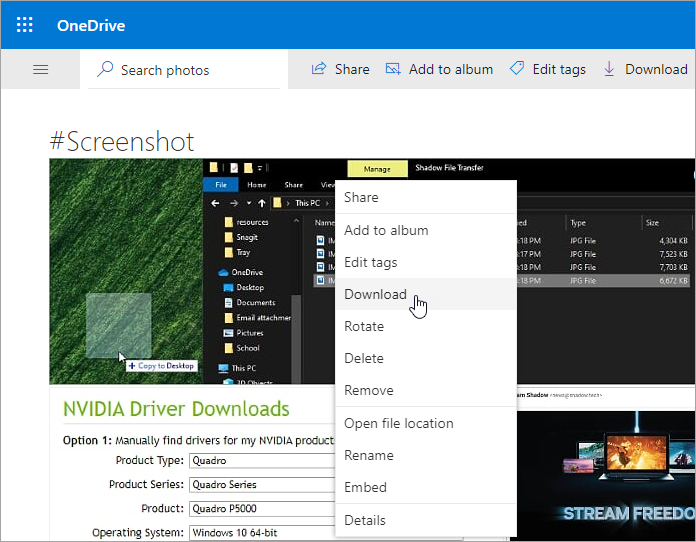Choose Embed from the context menu
696x542 pixels.
(426, 487)
